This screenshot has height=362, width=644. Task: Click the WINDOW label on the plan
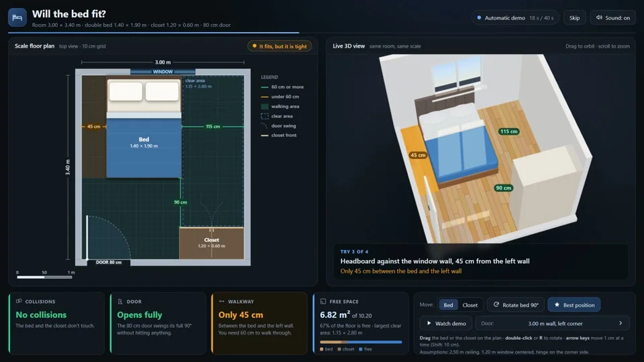tap(162, 72)
